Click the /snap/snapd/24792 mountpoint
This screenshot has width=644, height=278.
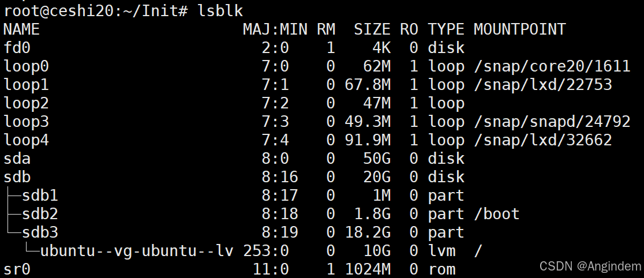(552, 122)
